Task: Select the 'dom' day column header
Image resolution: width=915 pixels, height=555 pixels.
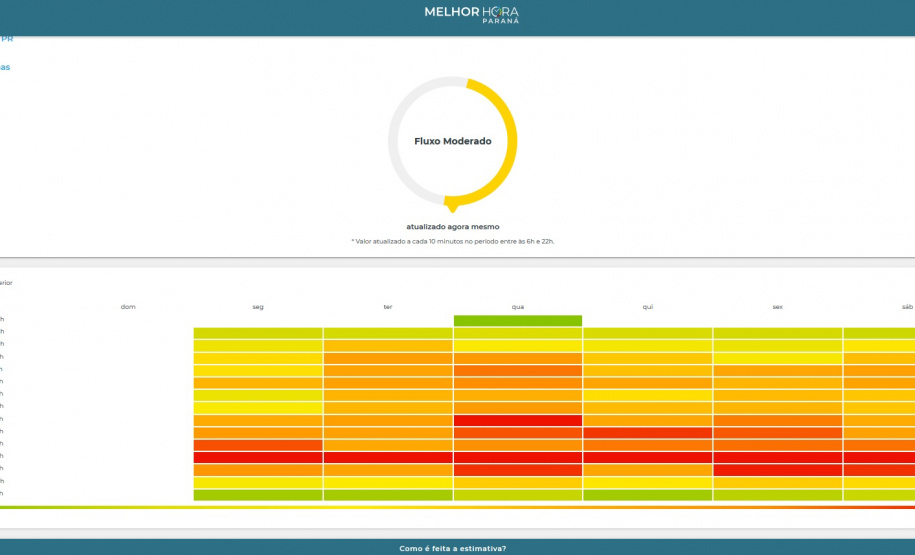Action: (x=128, y=307)
